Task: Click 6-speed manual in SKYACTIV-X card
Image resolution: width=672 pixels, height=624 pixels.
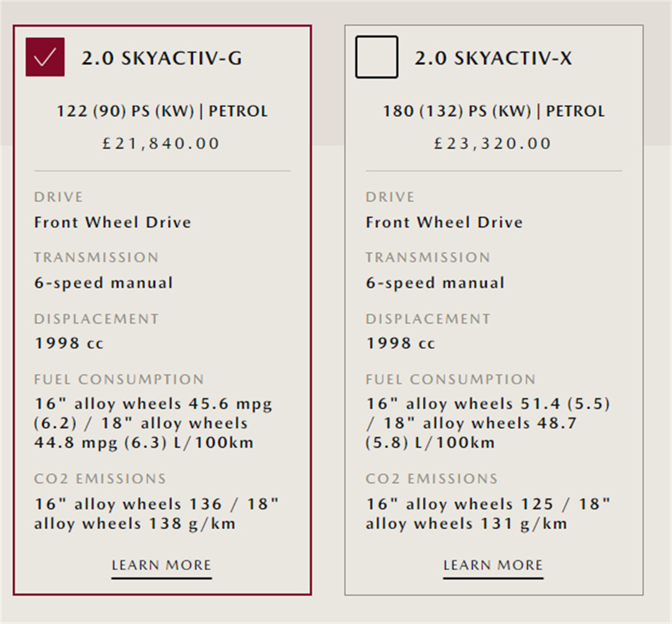Action: click(x=435, y=283)
